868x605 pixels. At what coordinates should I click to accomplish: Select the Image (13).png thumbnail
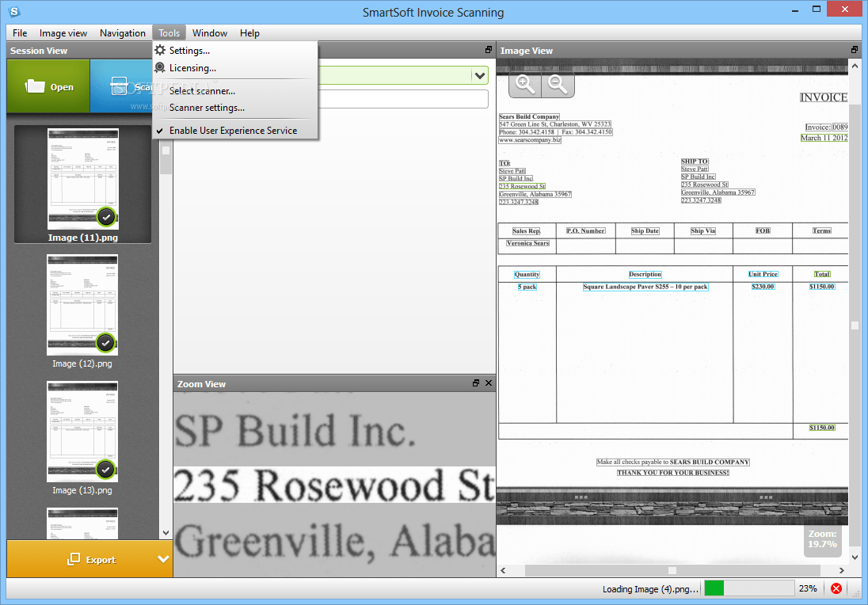(82, 430)
